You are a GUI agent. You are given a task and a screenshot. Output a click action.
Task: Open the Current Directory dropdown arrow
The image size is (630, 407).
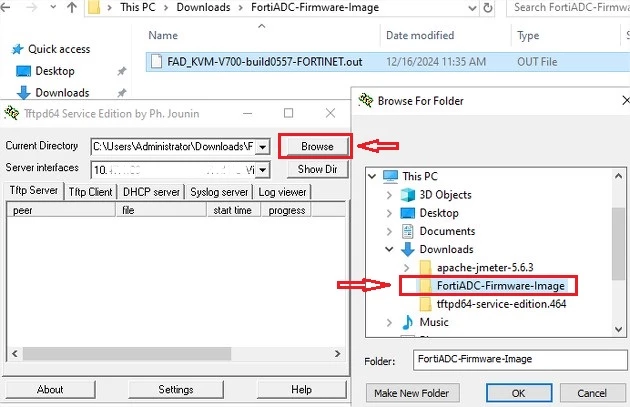[x=262, y=147]
